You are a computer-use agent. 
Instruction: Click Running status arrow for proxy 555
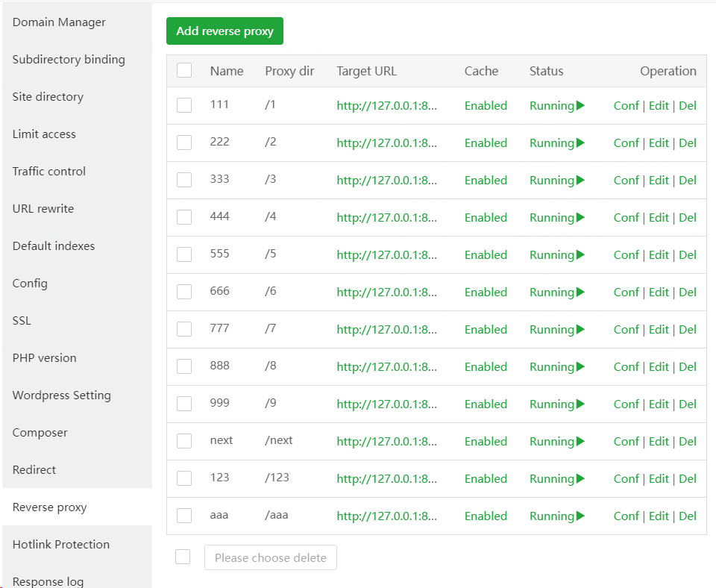[580, 255]
